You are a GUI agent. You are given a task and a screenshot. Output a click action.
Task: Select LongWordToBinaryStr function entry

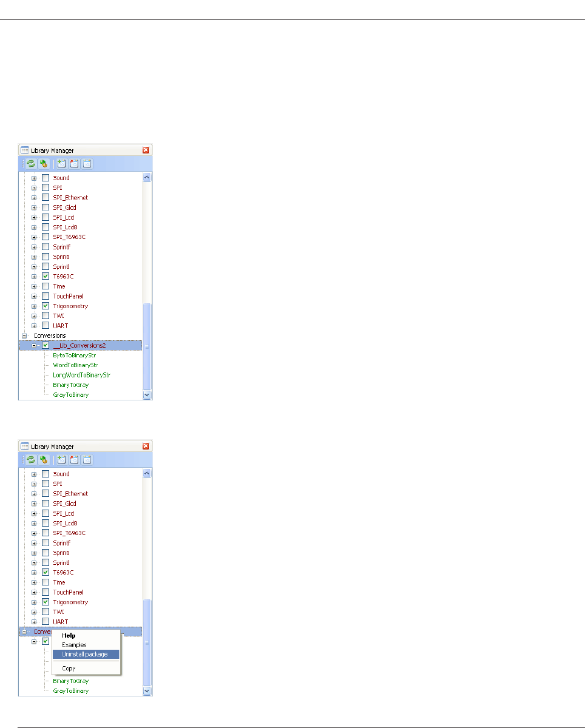coord(81,375)
